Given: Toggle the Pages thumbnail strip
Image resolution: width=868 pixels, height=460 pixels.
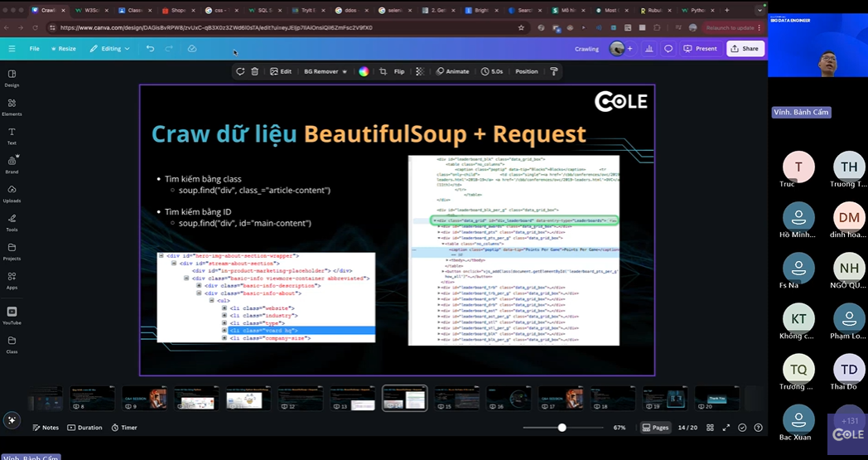Looking at the screenshot, I should [x=655, y=428].
